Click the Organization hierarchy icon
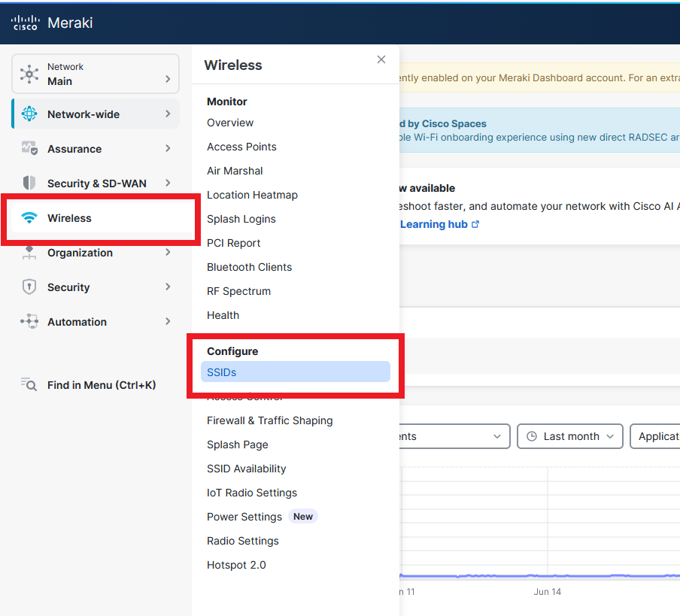 [x=29, y=252]
